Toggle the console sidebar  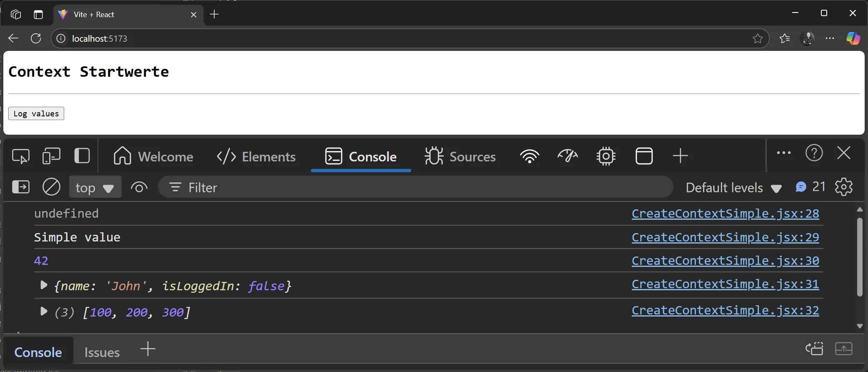[x=21, y=187]
